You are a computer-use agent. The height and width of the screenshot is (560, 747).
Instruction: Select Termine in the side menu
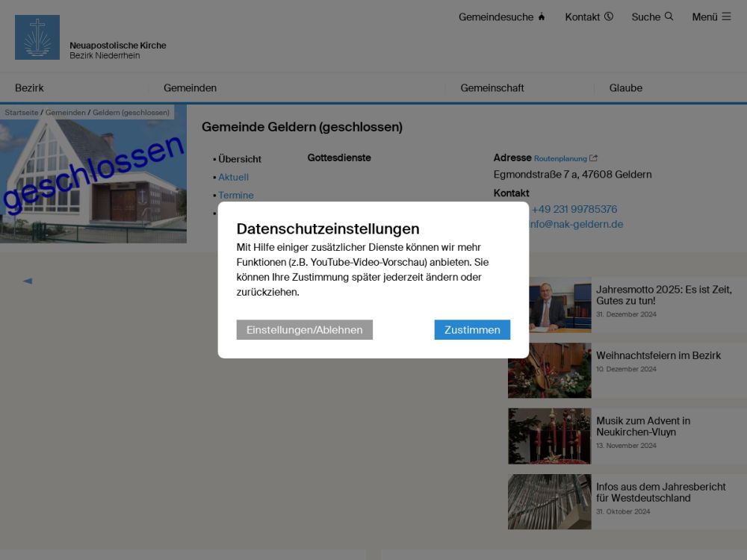click(236, 195)
